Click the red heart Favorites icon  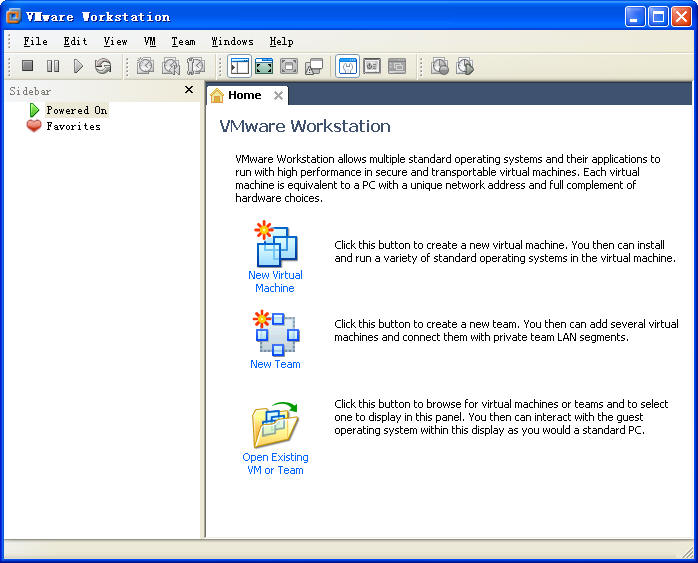pyautogui.click(x=34, y=126)
